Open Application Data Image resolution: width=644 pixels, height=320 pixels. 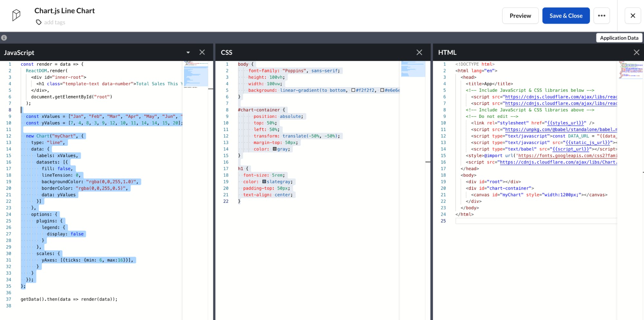[619, 38]
